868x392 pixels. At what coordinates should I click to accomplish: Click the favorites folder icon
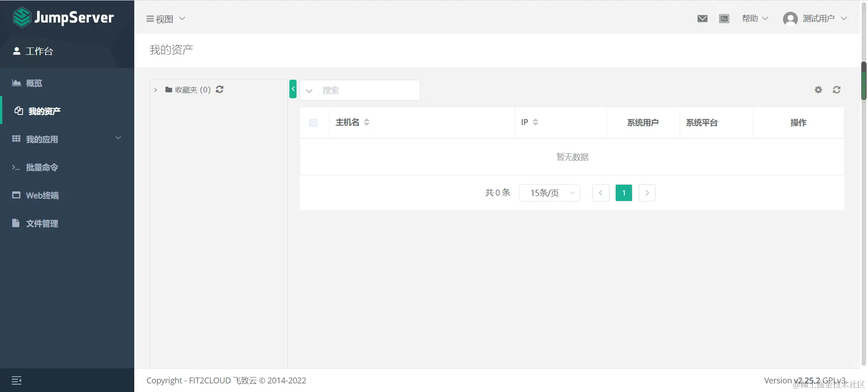(x=169, y=90)
